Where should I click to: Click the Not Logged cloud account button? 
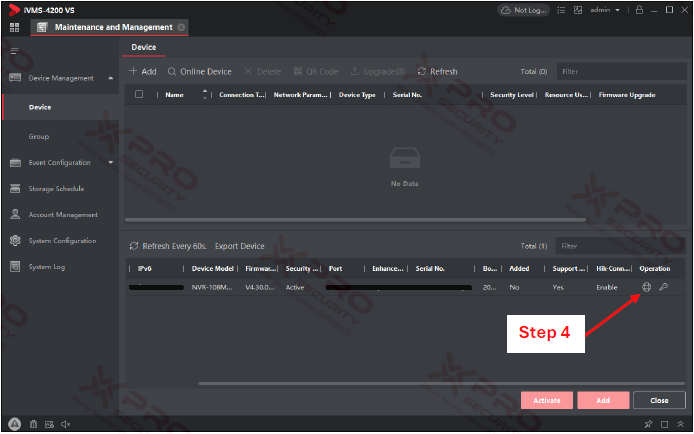[x=524, y=10]
